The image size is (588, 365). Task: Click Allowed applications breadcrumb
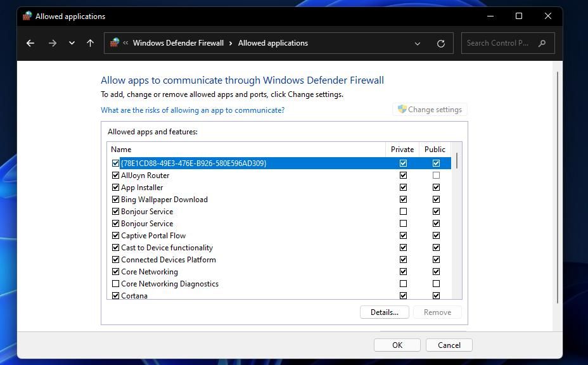pyautogui.click(x=273, y=43)
